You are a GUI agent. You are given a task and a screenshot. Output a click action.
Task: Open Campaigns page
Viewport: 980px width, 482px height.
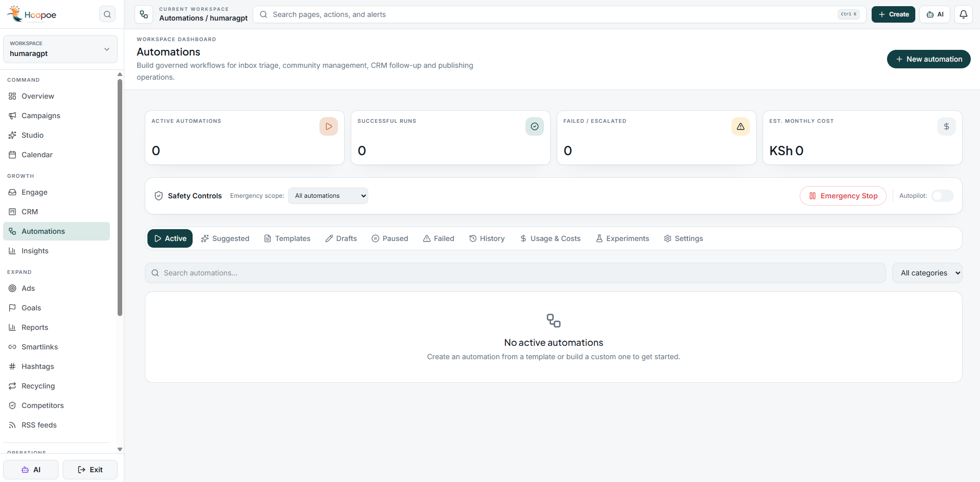click(x=56, y=116)
